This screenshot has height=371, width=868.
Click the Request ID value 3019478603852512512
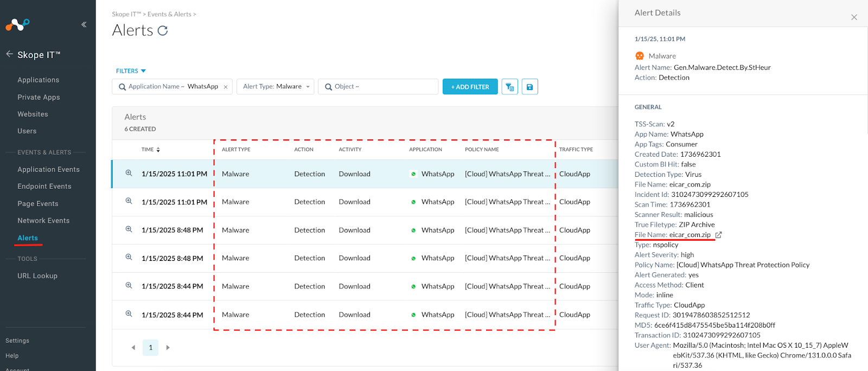711,315
